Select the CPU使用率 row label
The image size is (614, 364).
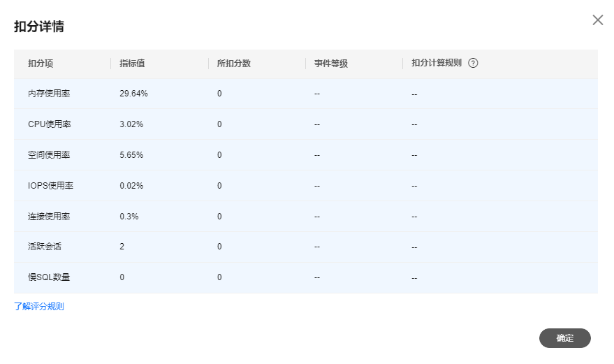point(49,124)
